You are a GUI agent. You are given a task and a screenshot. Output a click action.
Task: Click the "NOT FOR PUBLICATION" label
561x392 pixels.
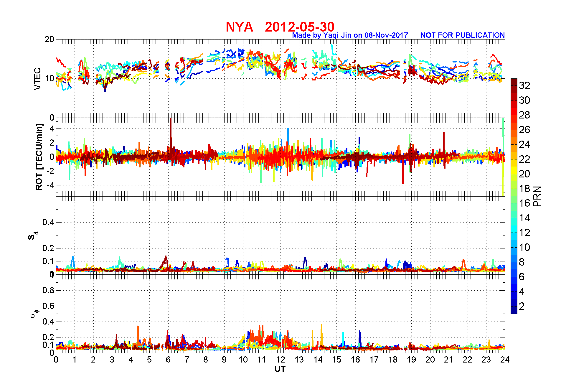(x=463, y=35)
